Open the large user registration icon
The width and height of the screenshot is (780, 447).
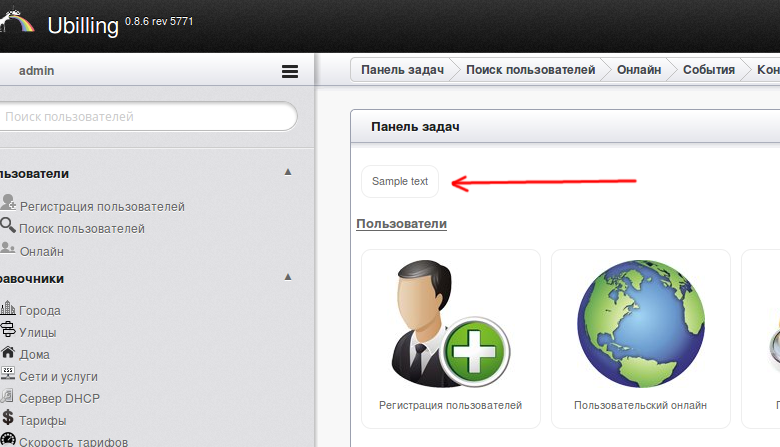pos(450,320)
